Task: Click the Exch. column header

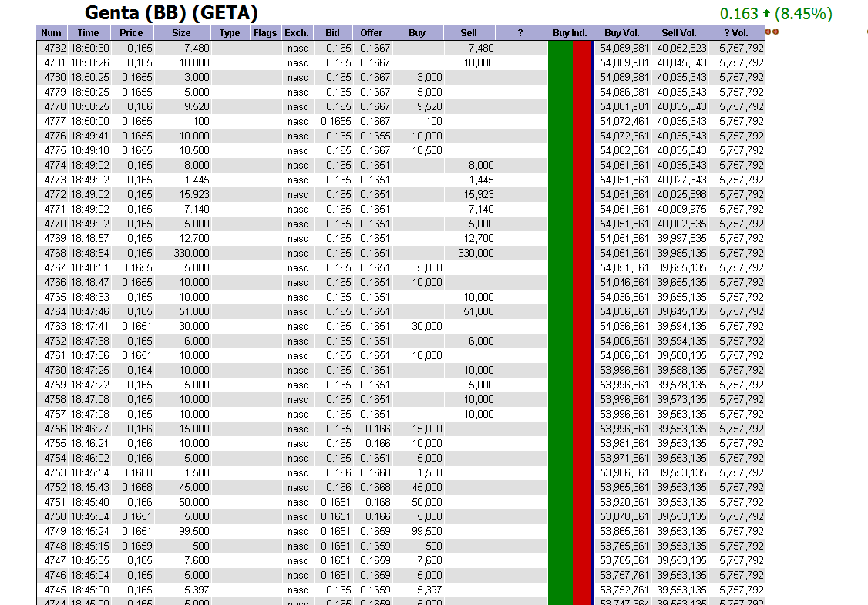Action: click(297, 32)
